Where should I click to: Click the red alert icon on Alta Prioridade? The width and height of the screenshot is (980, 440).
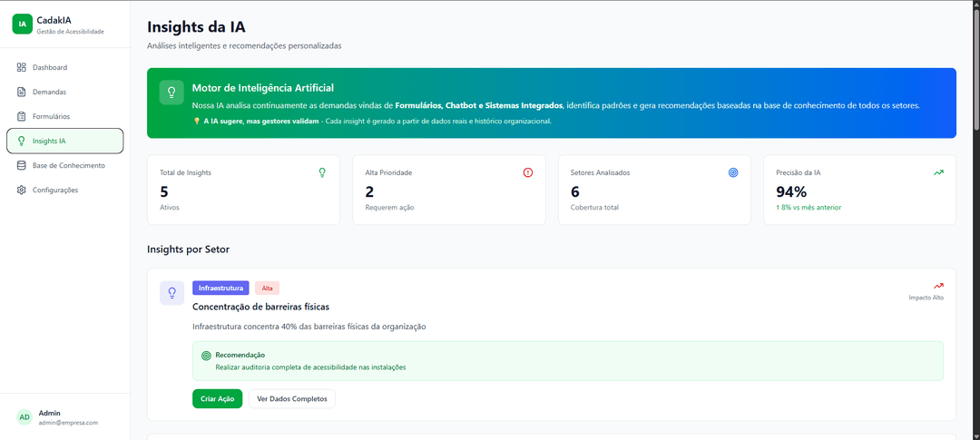click(527, 172)
